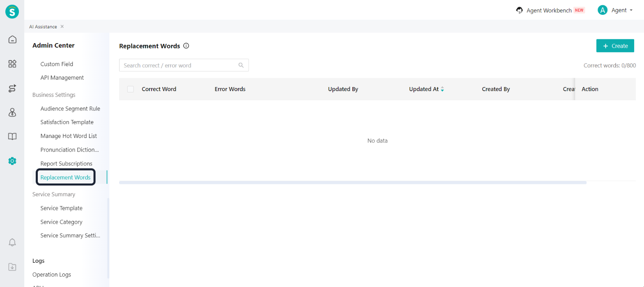Click the horizontal table scrollbar
The image size is (644, 287).
click(x=353, y=182)
